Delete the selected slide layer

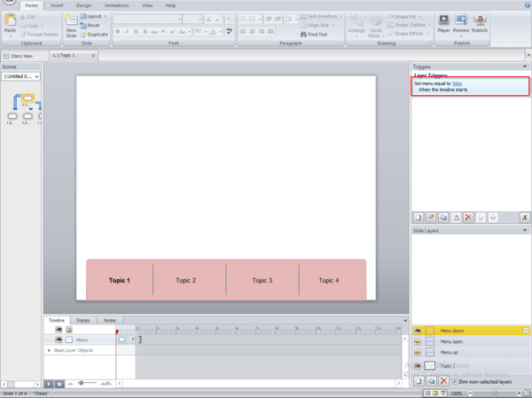tap(443, 381)
